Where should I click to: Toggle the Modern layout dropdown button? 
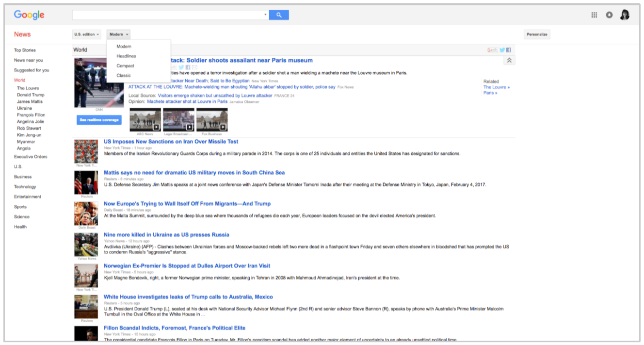[118, 34]
